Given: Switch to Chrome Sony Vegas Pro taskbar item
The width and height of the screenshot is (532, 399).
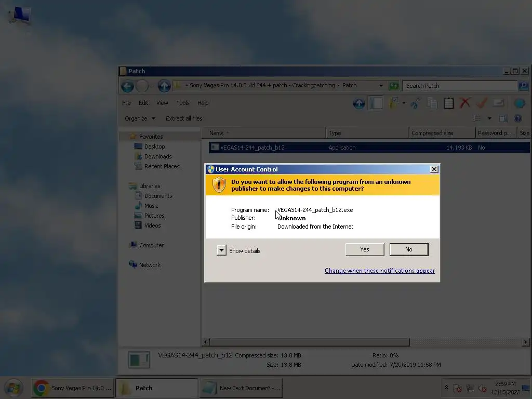Looking at the screenshot, I should (73, 388).
